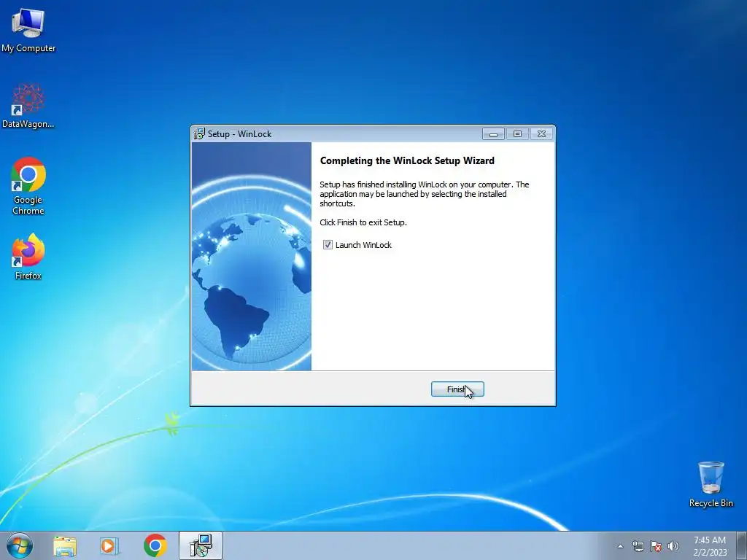The width and height of the screenshot is (747, 560).
Task: Open the network tray icon
Action: tap(638, 546)
